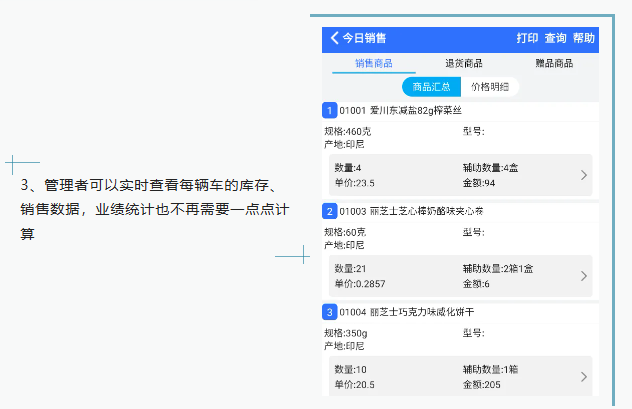Click 单价:20.5 value
The height and width of the screenshot is (409, 632).
point(354,384)
